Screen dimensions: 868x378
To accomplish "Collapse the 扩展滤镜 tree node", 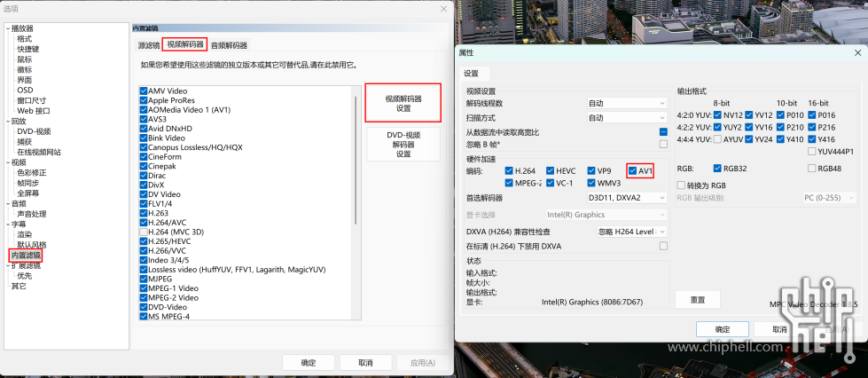I will tap(8, 265).
